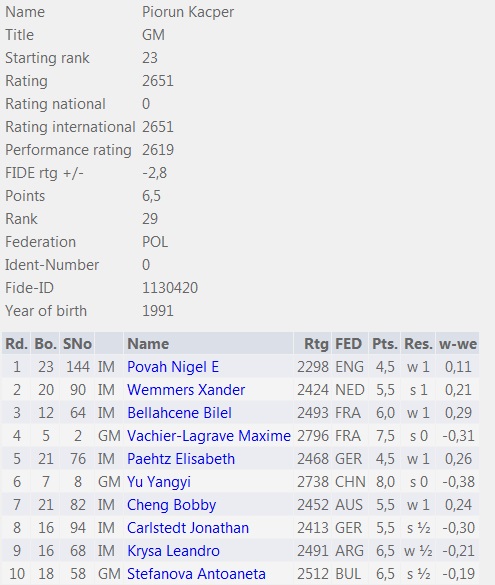The image size is (495, 585).
Task: Click the FED column header
Action: pyautogui.click(x=348, y=344)
